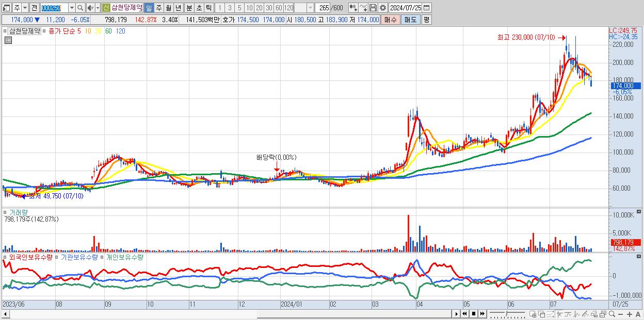This screenshot has width=644, height=320.
Task: Select the 일 daily period toggle
Action: click(x=149, y=8)
